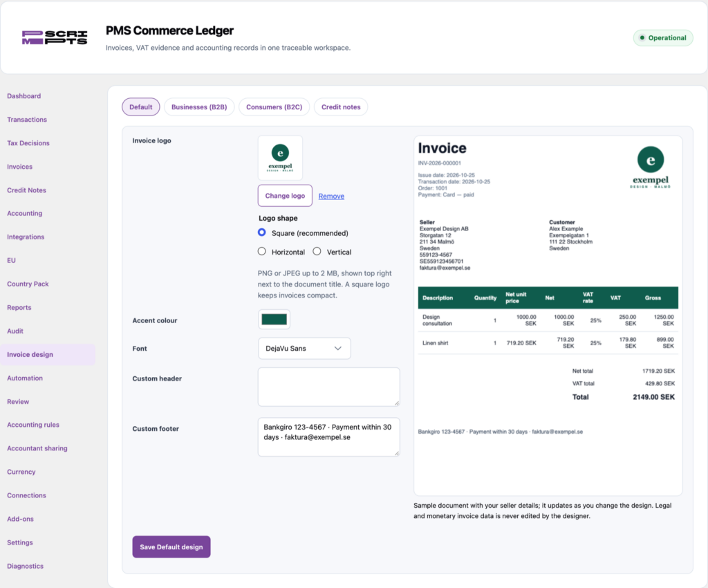The width and height of the screenshot is (708, 588).
Task: Click the Total 2149.00 SEK amount
Action: (x=653, y=397)
